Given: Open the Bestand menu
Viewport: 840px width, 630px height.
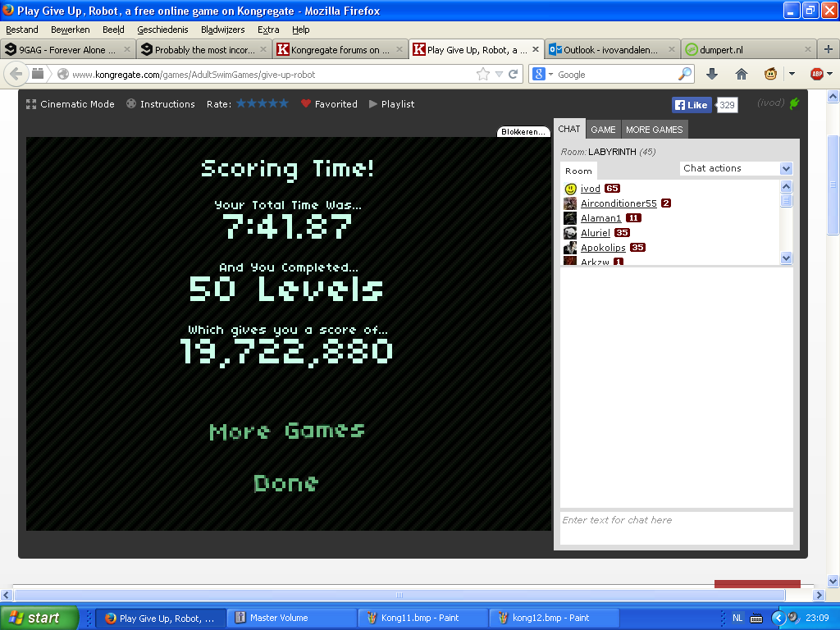Looking at the screenshot, I should point(22,30).
